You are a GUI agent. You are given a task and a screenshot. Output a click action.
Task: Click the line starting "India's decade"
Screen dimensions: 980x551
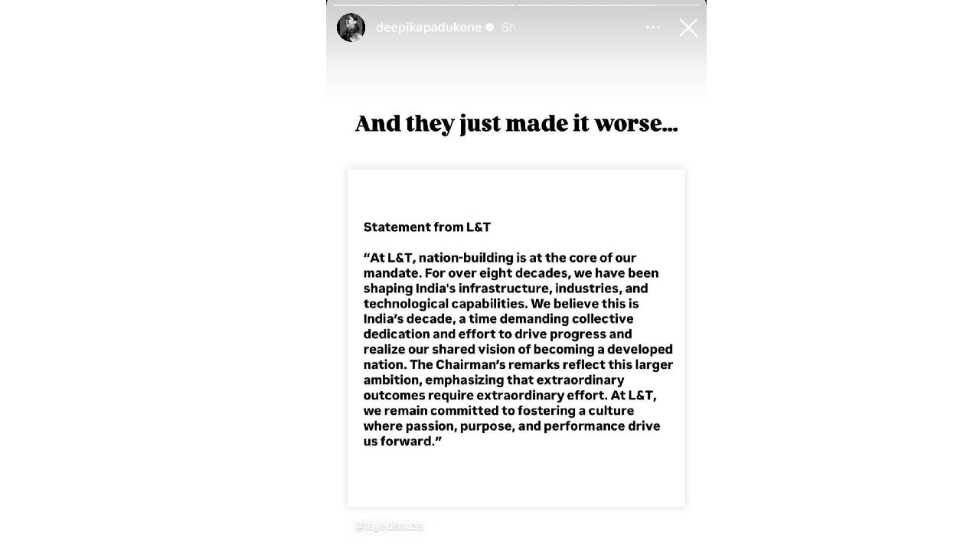click(x=498, y=319)
